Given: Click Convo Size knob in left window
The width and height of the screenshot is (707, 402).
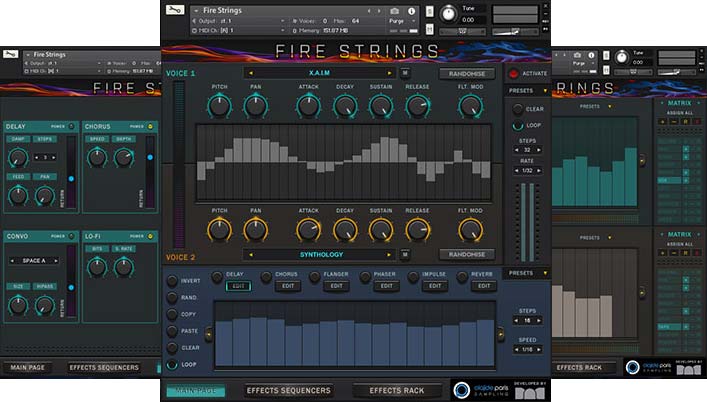Looking at the screenshot, I should coord(18,305).
